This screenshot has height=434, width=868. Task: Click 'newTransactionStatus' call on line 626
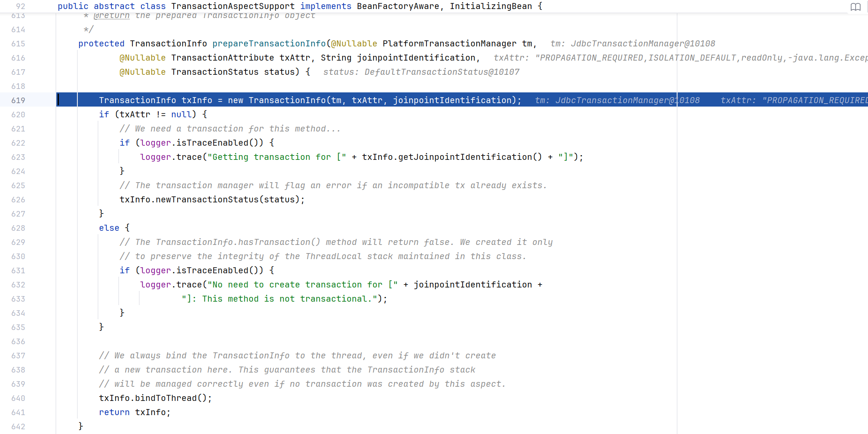point(207,199)
